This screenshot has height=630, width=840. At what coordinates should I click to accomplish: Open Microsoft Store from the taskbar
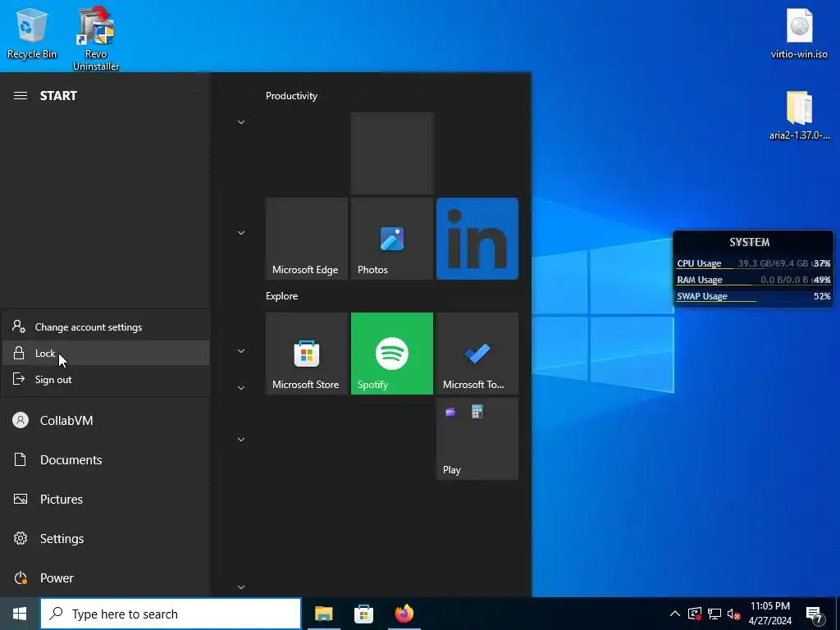(x=363, y=614)
